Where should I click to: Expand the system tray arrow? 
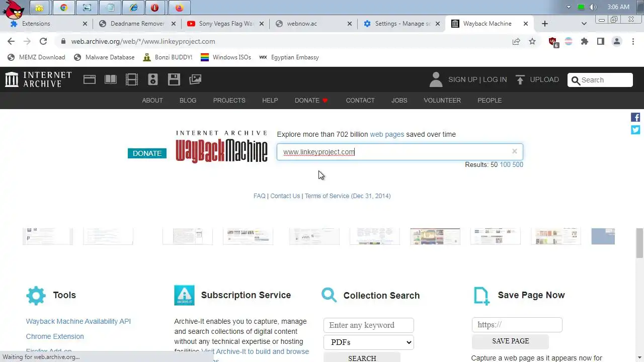(x=569, y=7)
